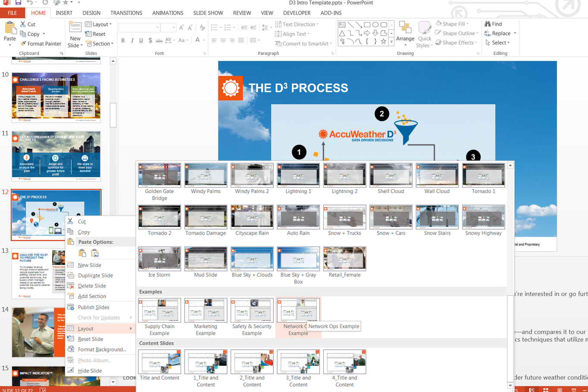Toggle Center alignment paragraph button

pyautogui.click(x=223, y=41)
